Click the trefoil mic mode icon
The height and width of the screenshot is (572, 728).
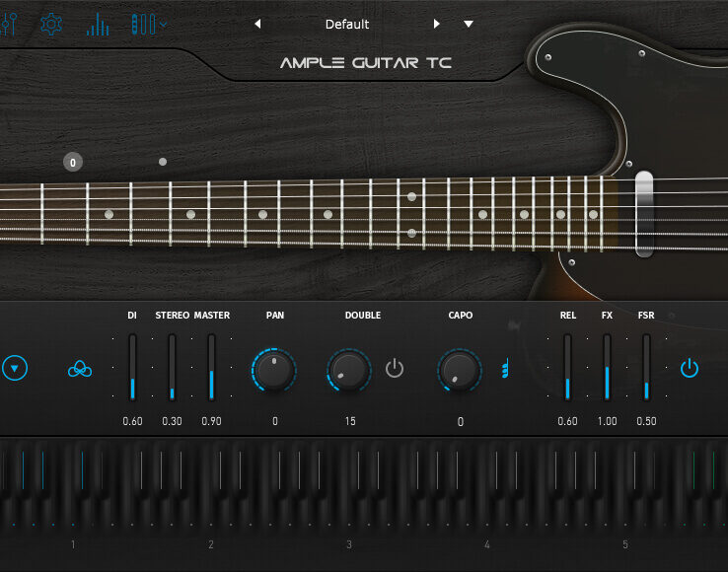click(80, 369)
